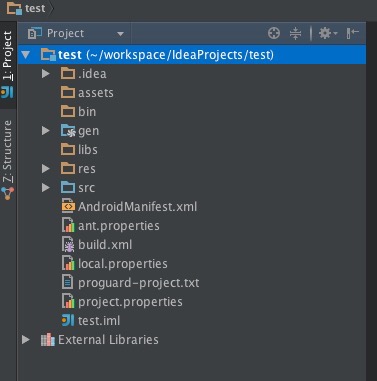Viewport: 377px width, 381px height.
Task: Select the AndroidManifest.xml file name
Action: [x=137, y=207]
